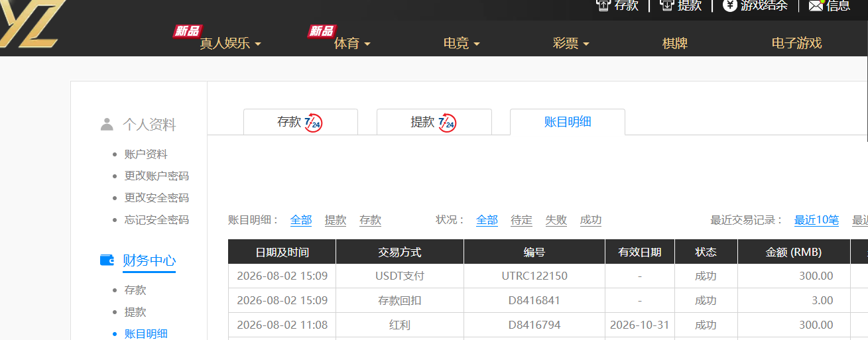The width and height of the screenshot is (868, 340).
Task: Click the withdrawal icon in top bar
Action: [x=666, y=5]
